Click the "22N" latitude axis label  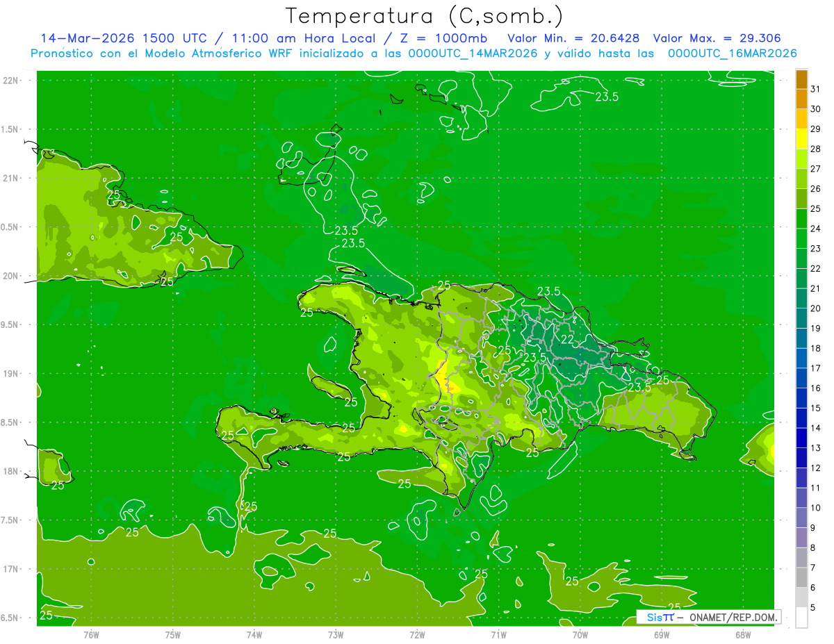pos(11,81)
